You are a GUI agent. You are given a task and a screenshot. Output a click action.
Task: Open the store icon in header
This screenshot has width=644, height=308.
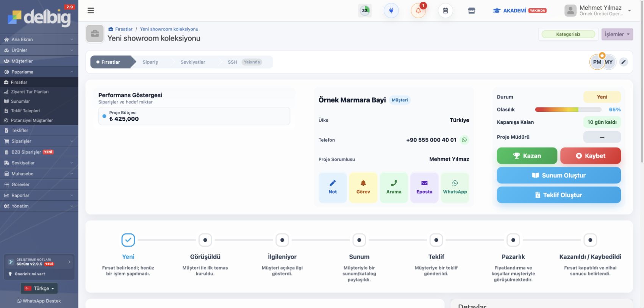coord(472,11)
